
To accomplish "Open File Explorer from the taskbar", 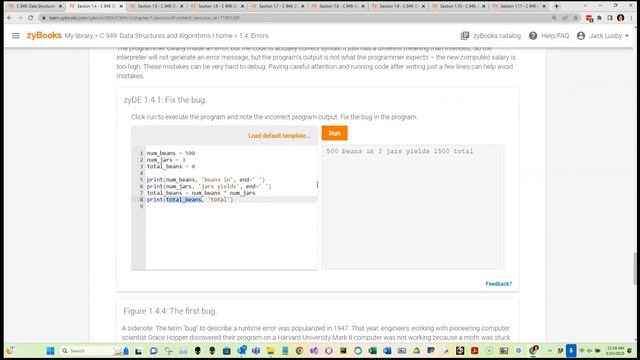I will pos(270,351).
